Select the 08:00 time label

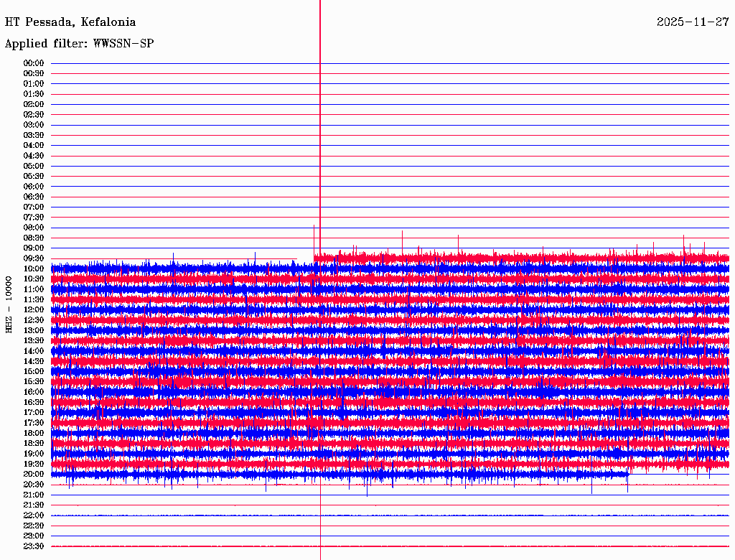[x=34, y=228]
